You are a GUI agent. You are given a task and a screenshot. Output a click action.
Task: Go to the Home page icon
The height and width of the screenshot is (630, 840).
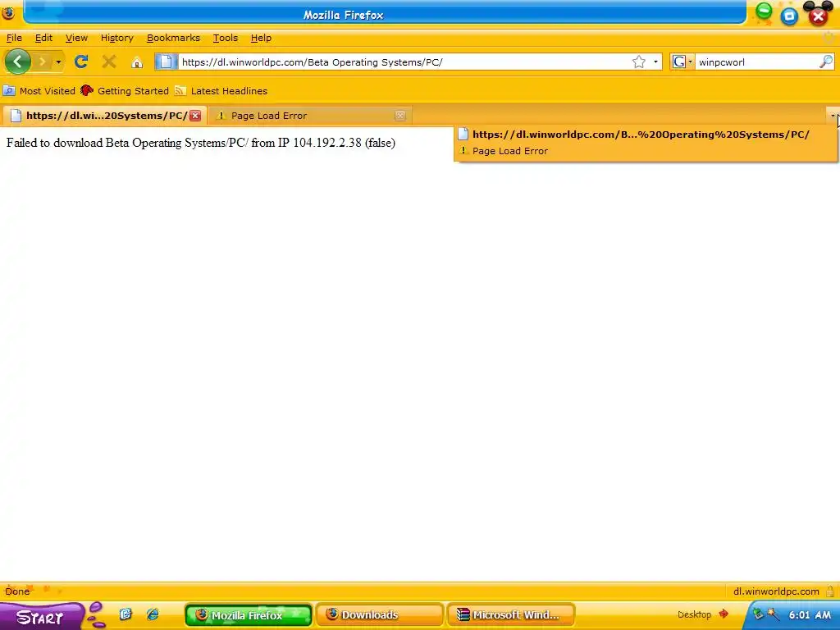pyautogui.click(x=137, y=62)
